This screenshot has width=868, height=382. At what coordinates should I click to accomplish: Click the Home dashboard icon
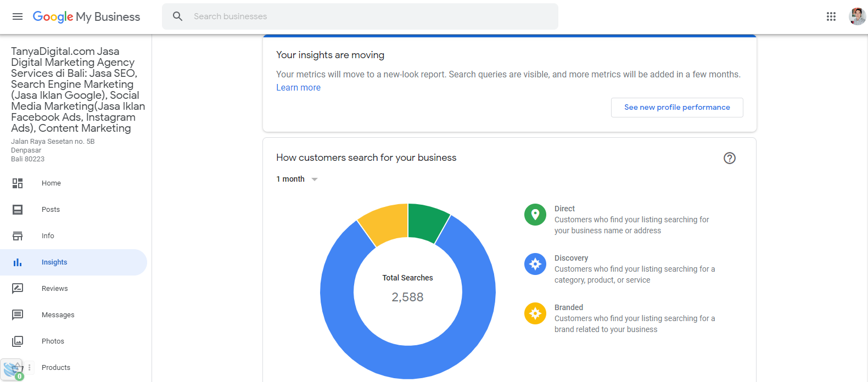click(18, 183)
